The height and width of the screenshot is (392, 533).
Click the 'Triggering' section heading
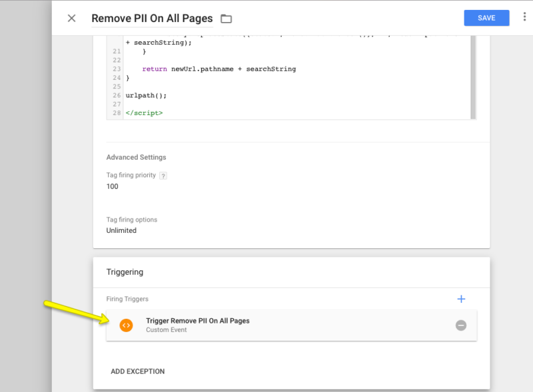(x=125, y=272)
